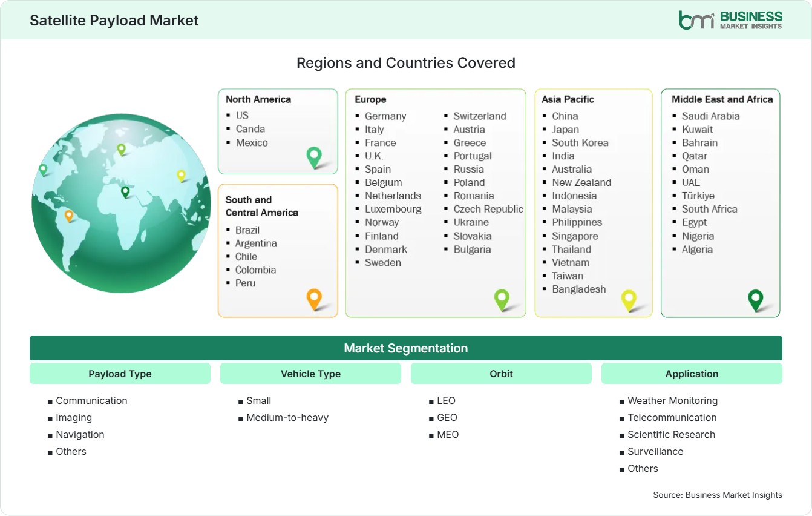Click the orange pin on the globe's South America
The image size is (812, 516).
tap(69, 216)
